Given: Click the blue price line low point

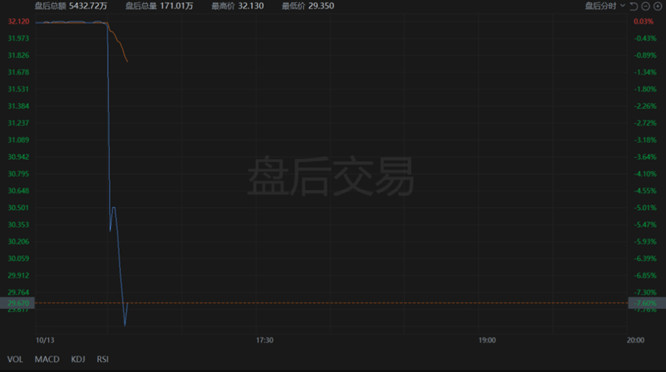Looking at the screenshot, I should click(125, 325).
